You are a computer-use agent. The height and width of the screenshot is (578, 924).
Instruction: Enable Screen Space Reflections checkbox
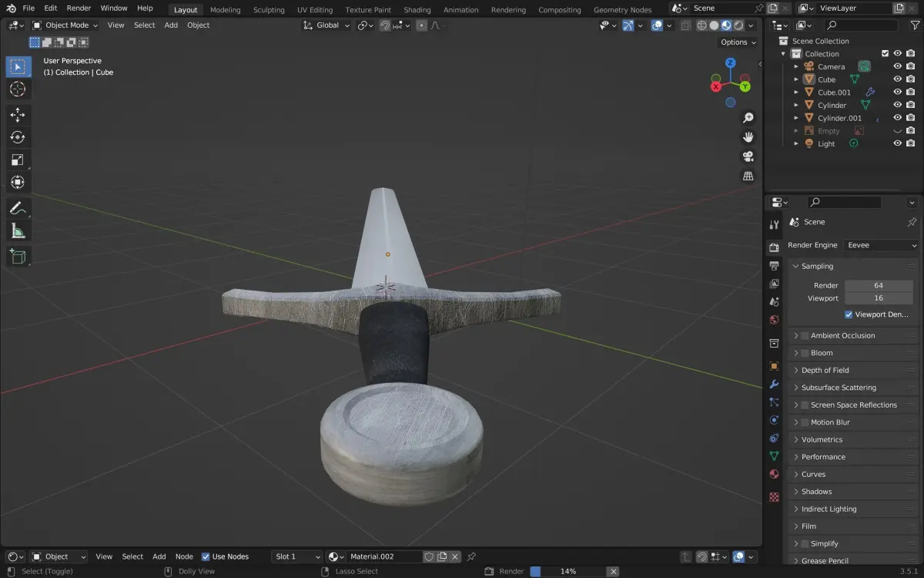(805, 405)
